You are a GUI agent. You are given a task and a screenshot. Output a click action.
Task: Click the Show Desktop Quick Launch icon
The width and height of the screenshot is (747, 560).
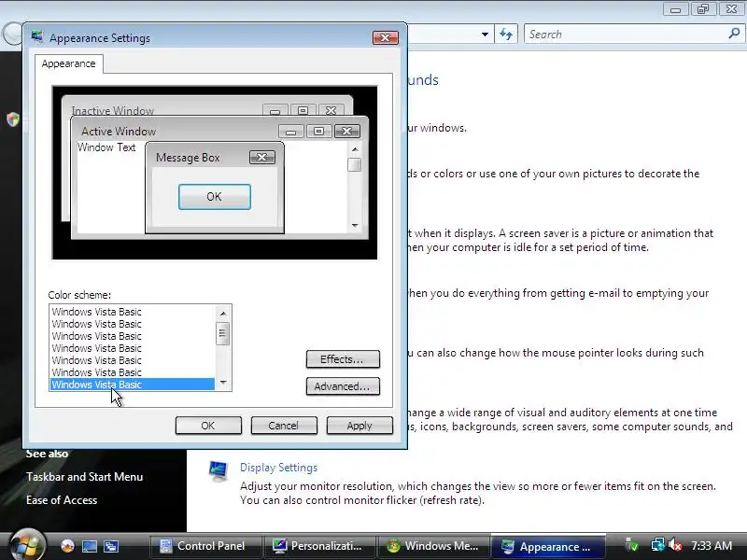pos(89,546)
